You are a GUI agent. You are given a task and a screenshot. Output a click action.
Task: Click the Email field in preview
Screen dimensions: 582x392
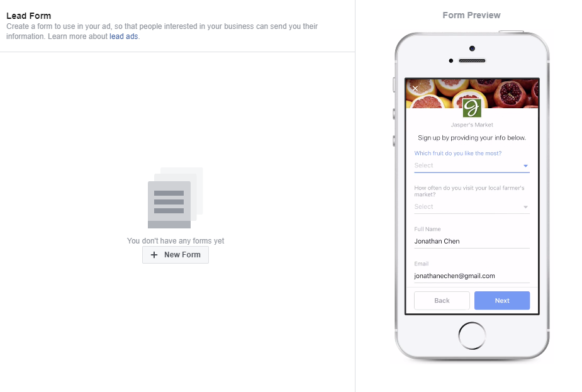pyautogui.click(x=472, y=276)
